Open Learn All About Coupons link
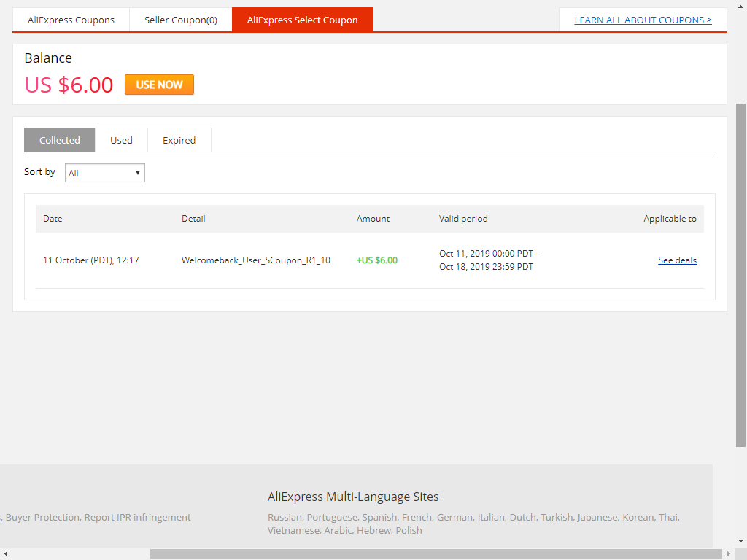 click(x=643, y=20)
